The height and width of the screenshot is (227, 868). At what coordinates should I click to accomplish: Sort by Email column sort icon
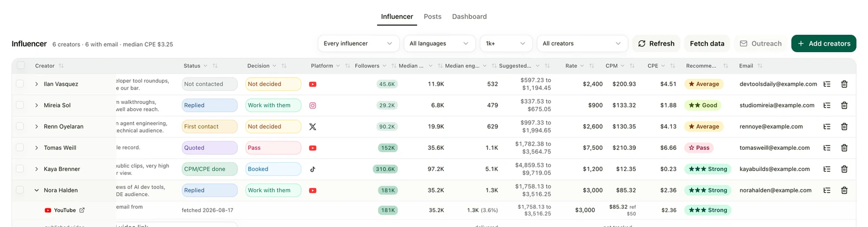click(x=759, y=66)
